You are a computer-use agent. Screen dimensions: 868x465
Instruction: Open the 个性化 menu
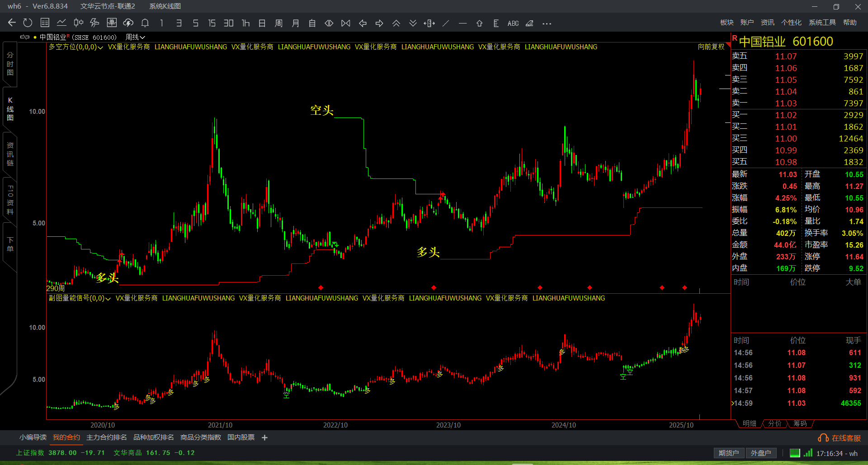click(791, 23)
